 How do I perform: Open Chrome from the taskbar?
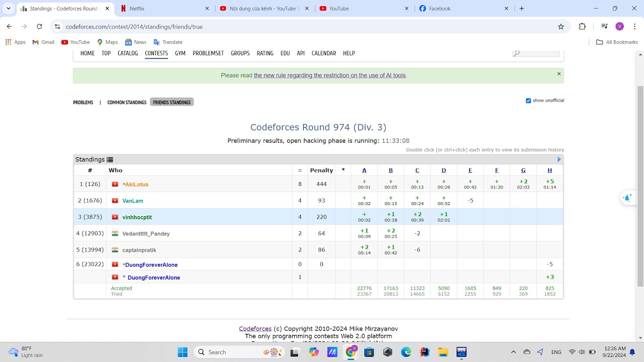351,352
